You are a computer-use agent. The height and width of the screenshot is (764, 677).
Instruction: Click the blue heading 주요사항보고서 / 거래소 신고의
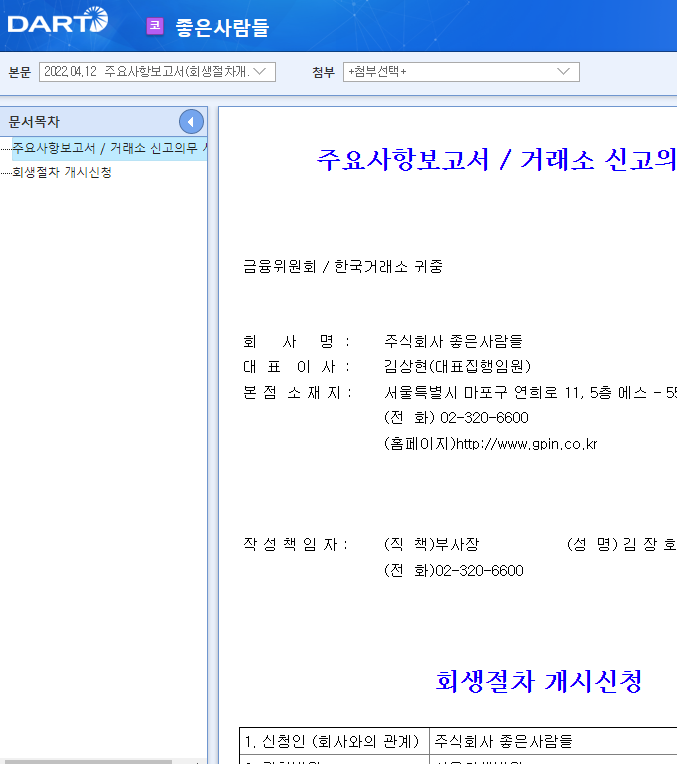[496, 159]
